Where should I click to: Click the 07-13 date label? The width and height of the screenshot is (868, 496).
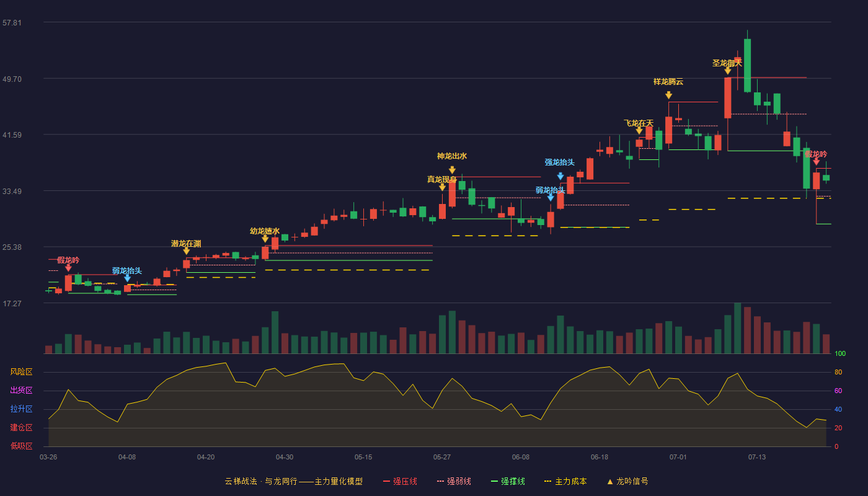click(x=757, y=457)
